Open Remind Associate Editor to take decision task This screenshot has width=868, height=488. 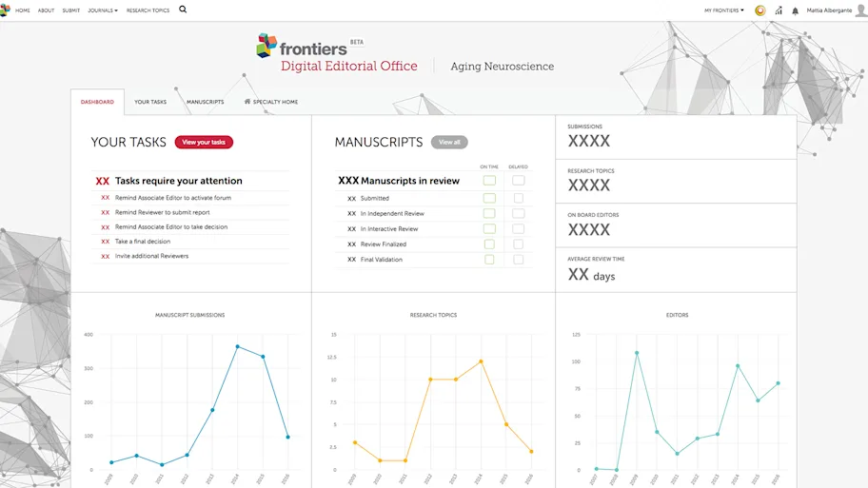click(x=171, y=226)
